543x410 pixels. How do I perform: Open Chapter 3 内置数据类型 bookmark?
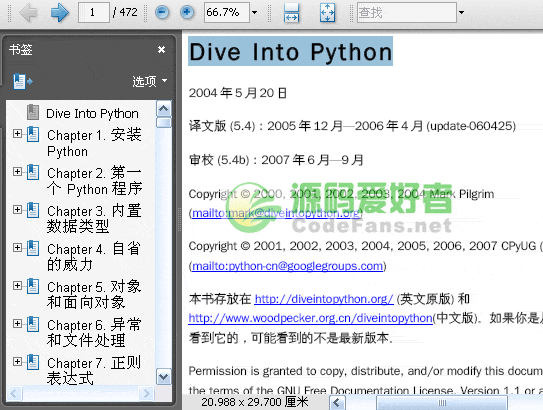tap(94, 219)
